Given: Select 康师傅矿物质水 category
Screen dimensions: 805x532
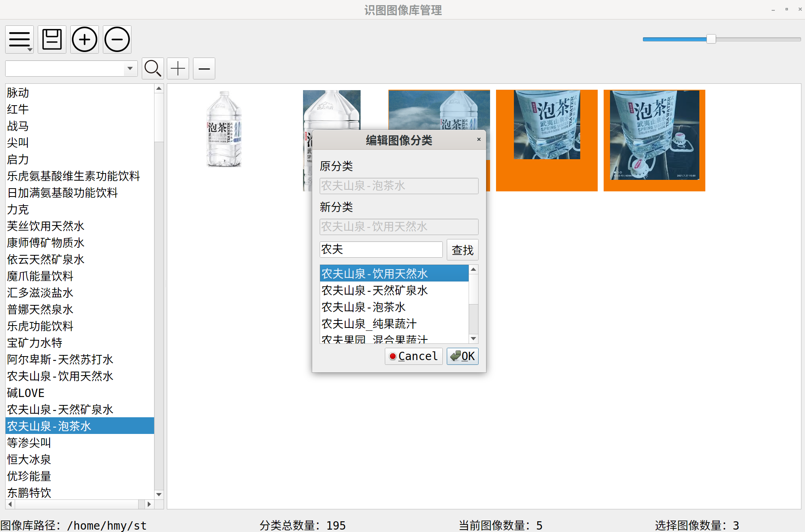Looking at the screenshot, I should click(x=79, y=243).
